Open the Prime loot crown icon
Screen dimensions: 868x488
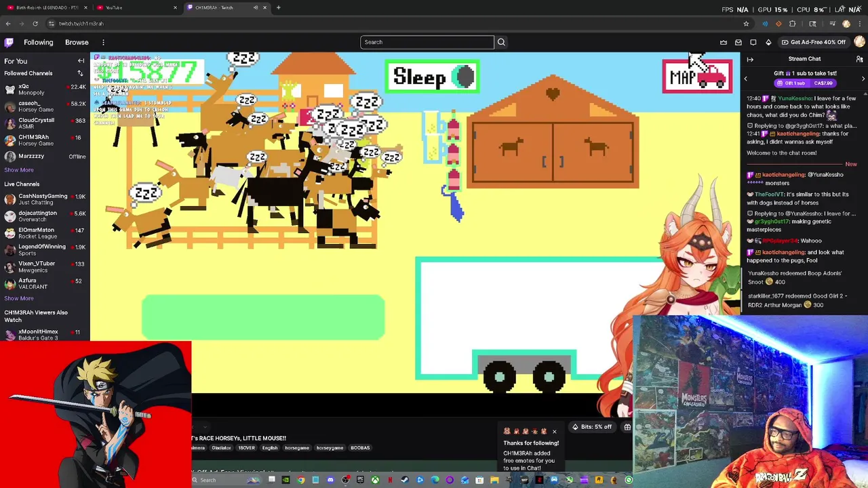(x=724, y=42)
